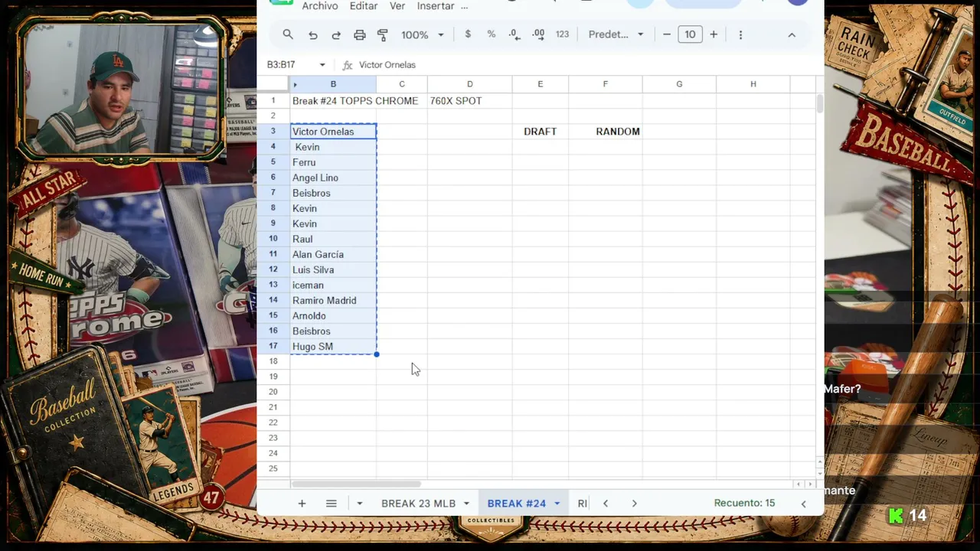Select the cell 'Ferru'

pos(333,162)
